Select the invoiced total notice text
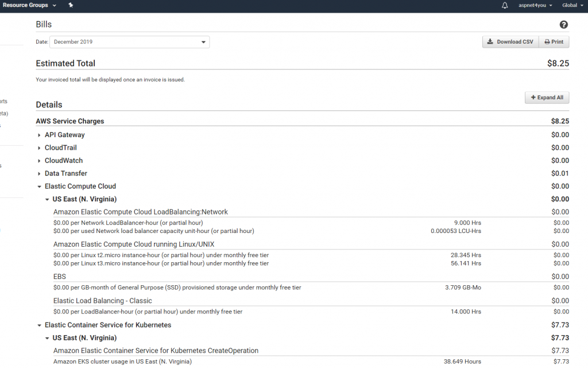 (110, 80)
